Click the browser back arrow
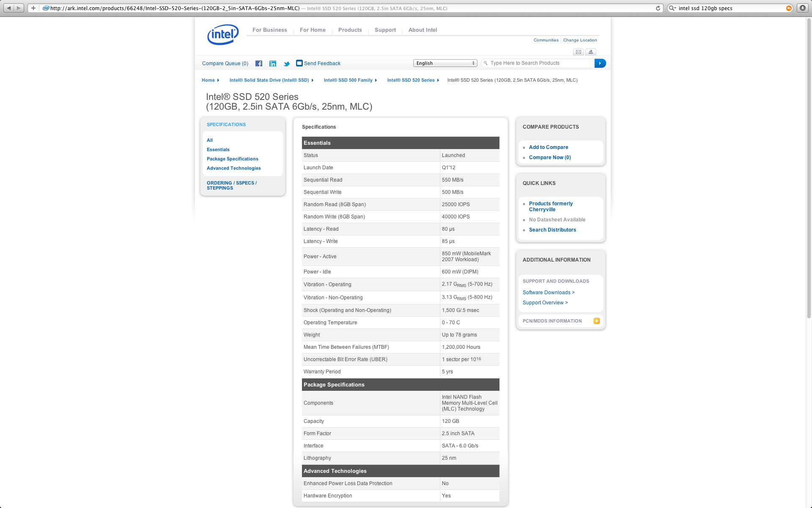812x508 pixels. (8, 8)
